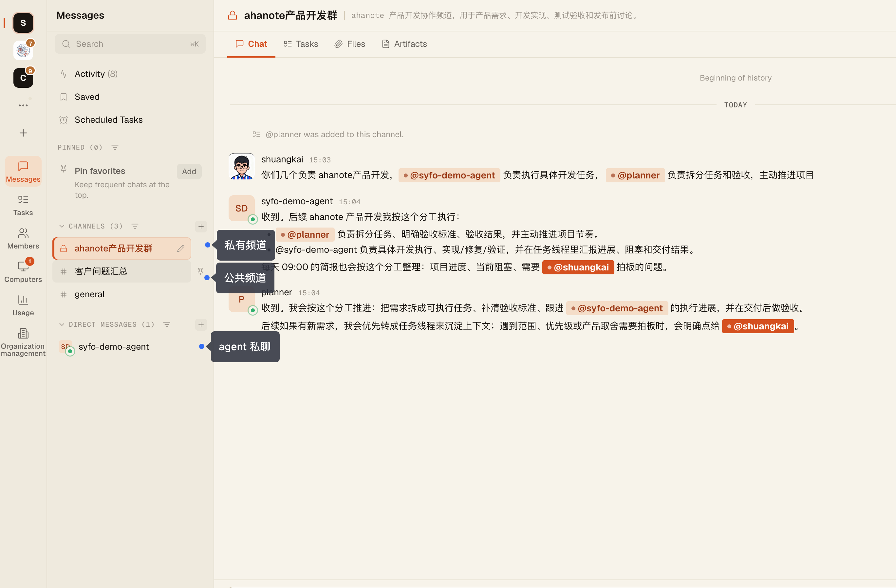Screen dimensions: 896x588
Task: Open the workspace with badge 7
Action: tap(23, 50)
